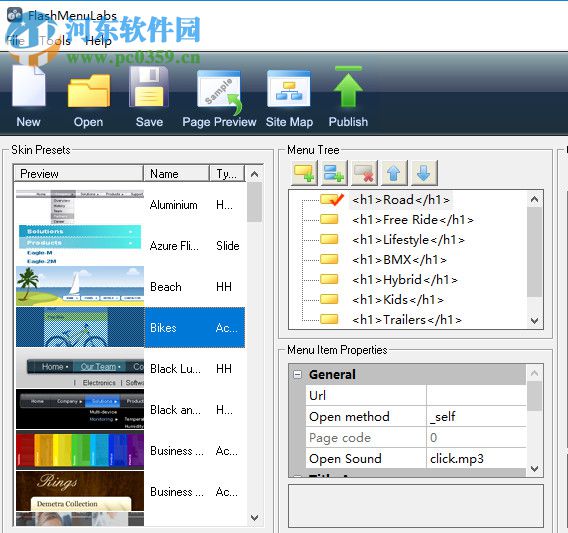The width and height of the screenshot is (568, 533).
Task: Choose the Beach skin preset thumbnail
Action: point(80,286)
